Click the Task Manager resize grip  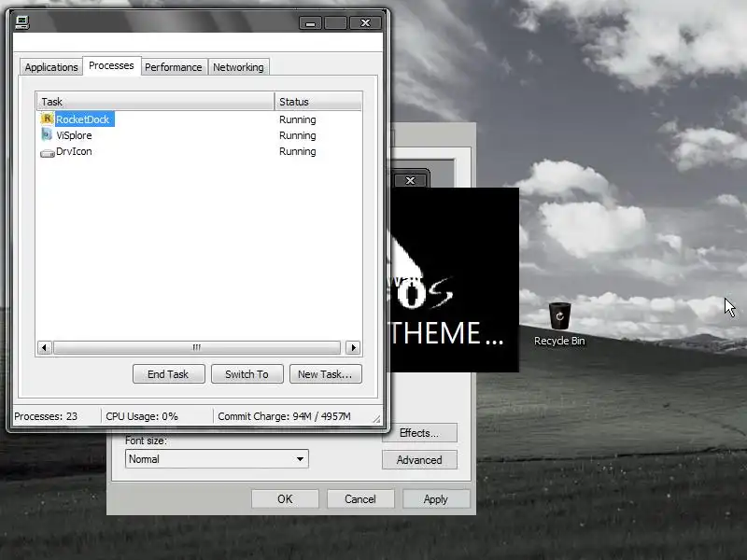(376, 419)
